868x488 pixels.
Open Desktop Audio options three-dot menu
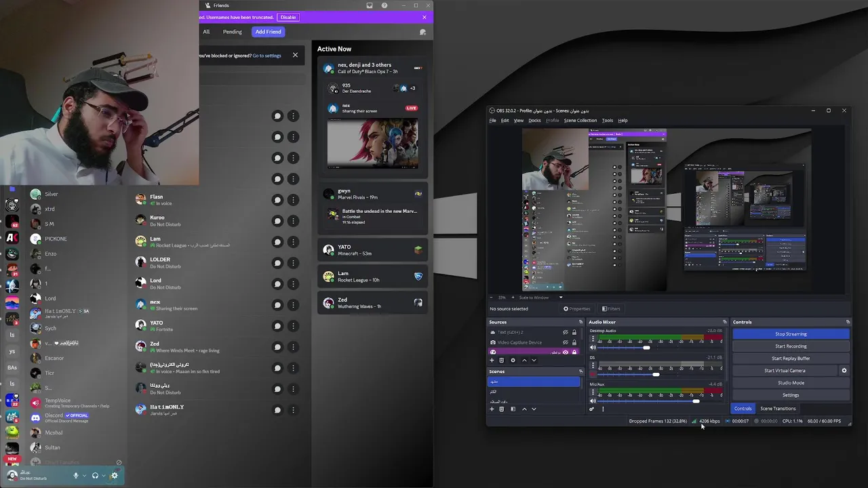(593, 338)
